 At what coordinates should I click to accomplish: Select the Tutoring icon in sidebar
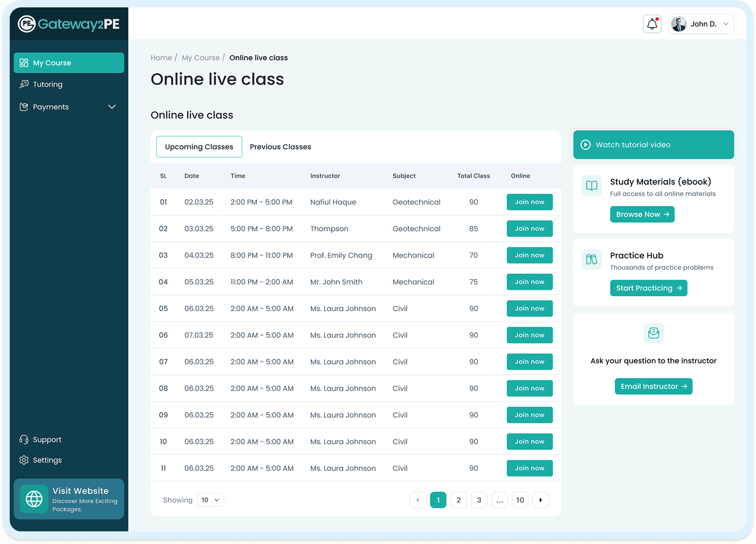point(24,84)
